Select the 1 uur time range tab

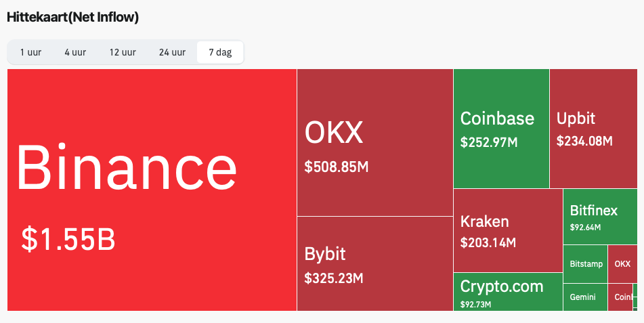[x=30, y=53]
